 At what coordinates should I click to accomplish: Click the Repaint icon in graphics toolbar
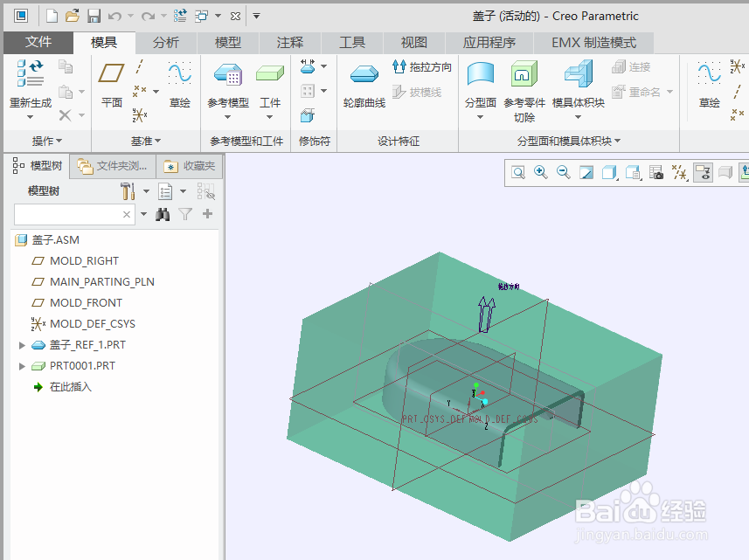(586, 172)
